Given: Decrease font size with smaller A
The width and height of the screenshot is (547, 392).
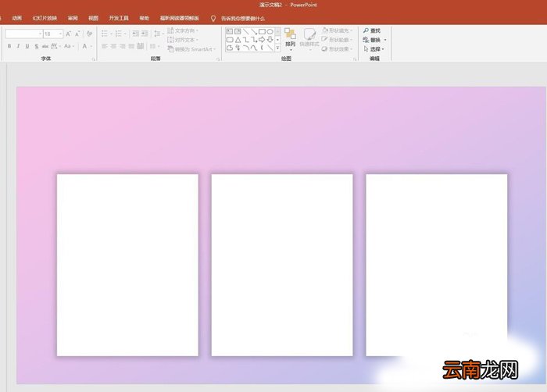Looking at the screenshot, I should coord(77,34).
